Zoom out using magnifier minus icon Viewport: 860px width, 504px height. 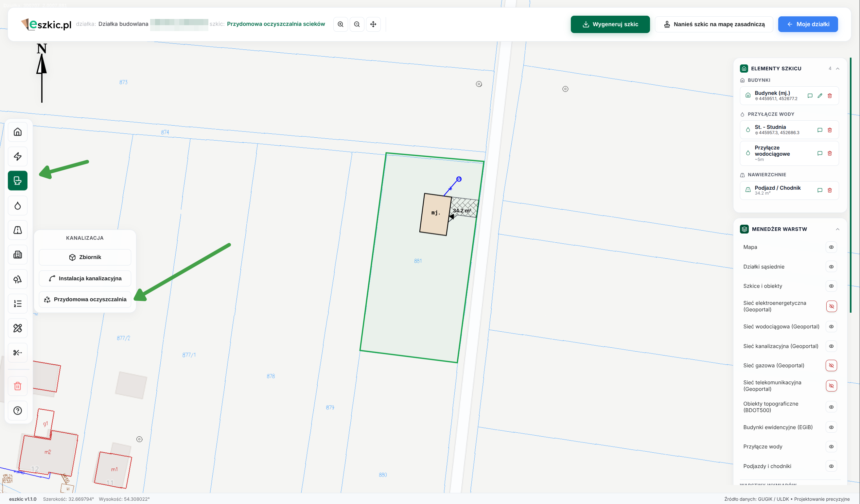coord(357,24)
